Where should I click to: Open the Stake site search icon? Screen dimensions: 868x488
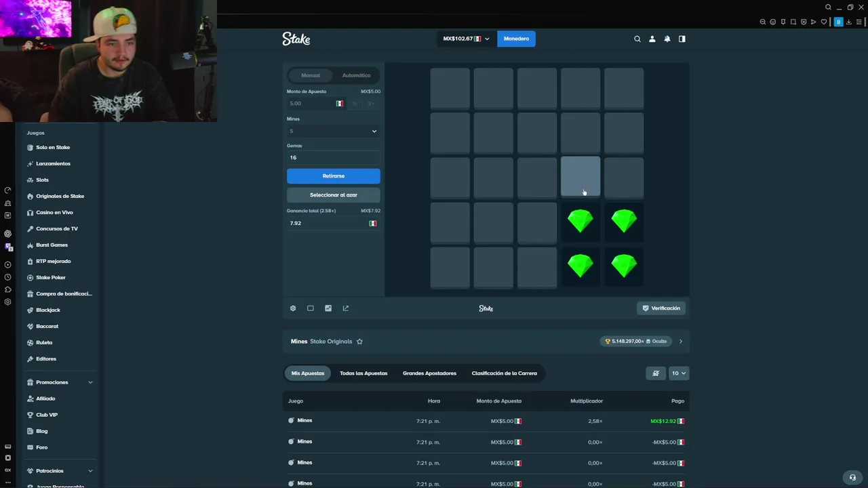coord(637,39)
